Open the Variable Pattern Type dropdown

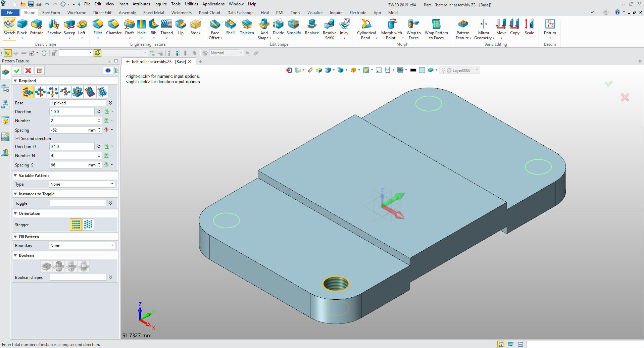coord(82,184)
